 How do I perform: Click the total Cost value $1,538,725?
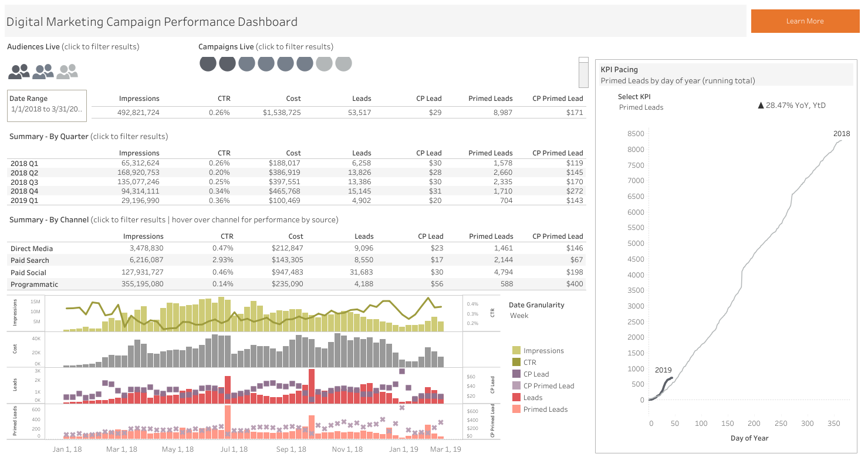[282, 113]
